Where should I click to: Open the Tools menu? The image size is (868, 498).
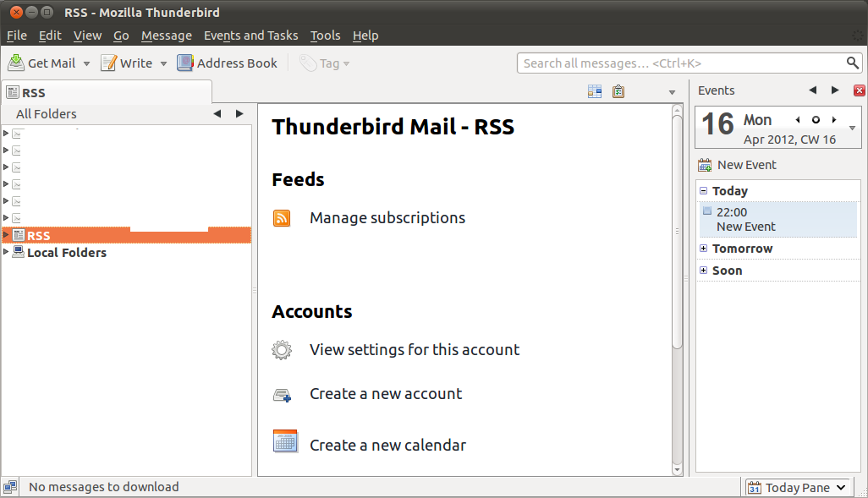click(325, 36)
